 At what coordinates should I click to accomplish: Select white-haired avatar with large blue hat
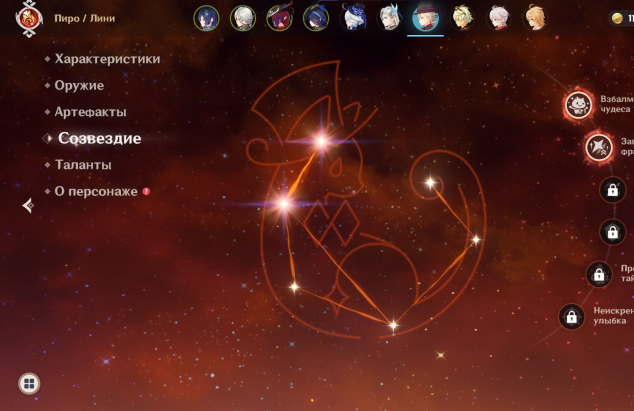[353, 17]
